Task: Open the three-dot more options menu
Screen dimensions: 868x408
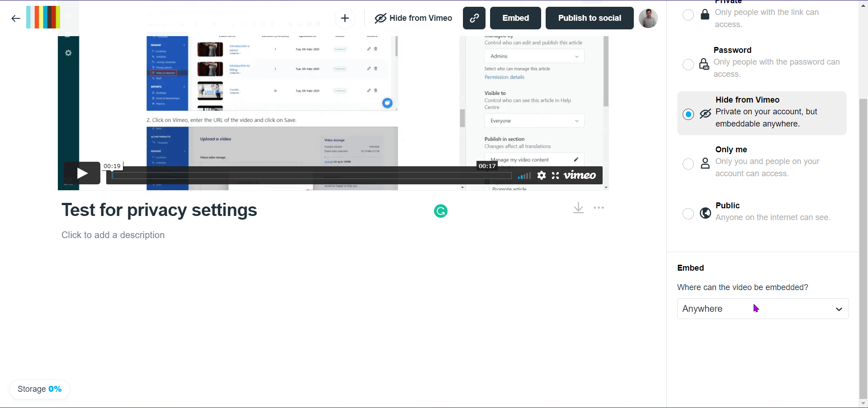Action: click(599, 208)
